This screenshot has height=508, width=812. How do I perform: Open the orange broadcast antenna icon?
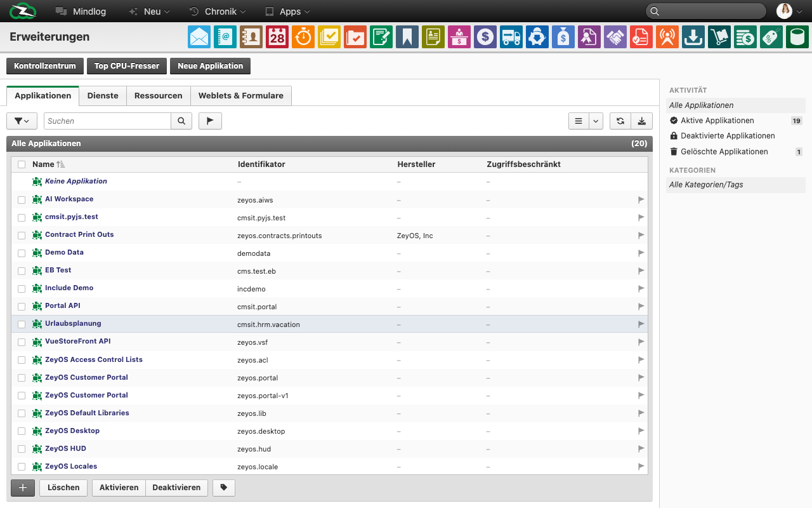667,37
